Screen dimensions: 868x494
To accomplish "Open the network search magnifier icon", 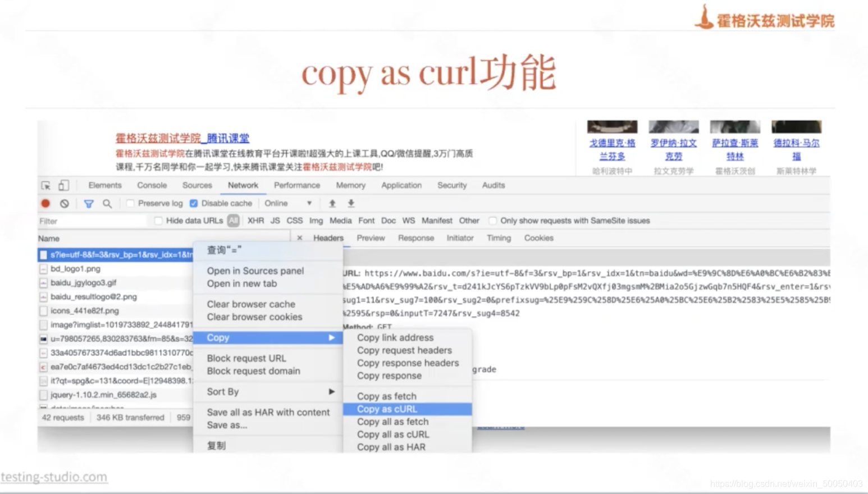I will pyautogui.click(x=107, y=203).
